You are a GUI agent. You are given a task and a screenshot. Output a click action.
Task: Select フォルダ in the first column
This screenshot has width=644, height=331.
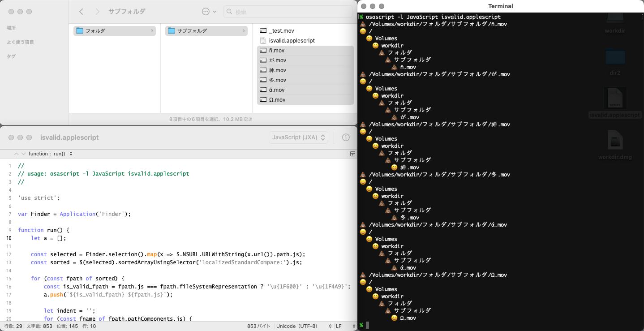(114, 31)
